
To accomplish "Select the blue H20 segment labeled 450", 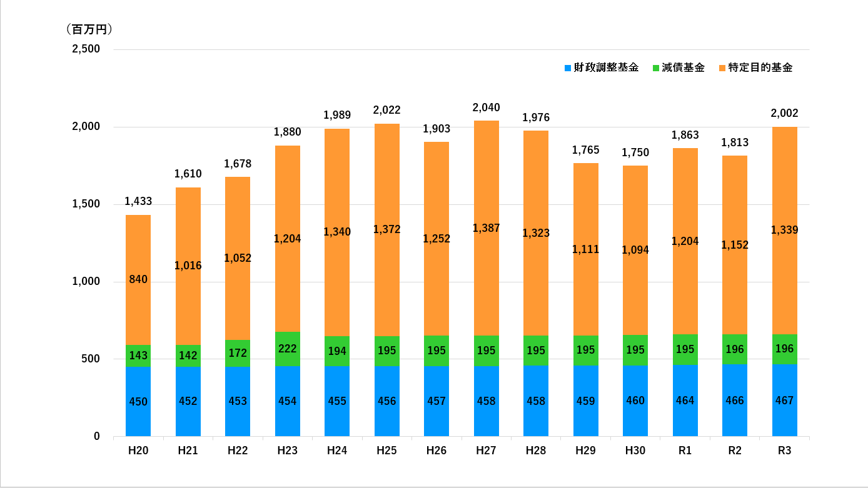I will click(138, 401).
